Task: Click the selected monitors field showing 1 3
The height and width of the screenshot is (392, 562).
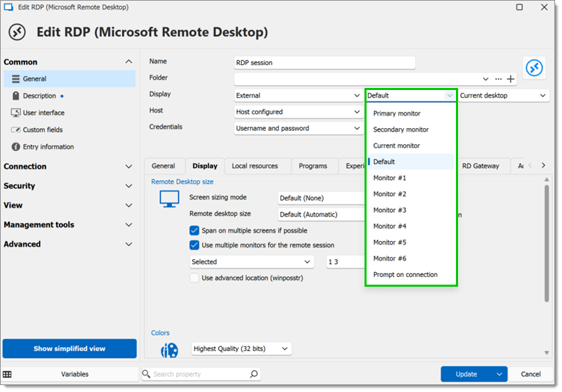Action: click(345, 262)
